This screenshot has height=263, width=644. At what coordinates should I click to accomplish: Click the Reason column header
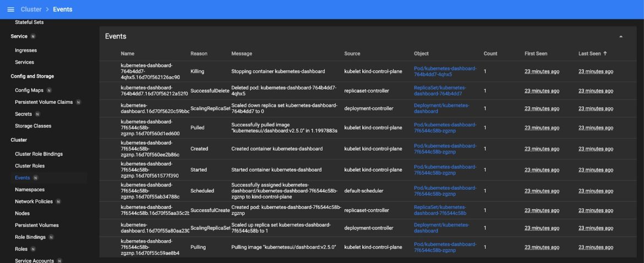pyautogui.click(x=199, y=53)
